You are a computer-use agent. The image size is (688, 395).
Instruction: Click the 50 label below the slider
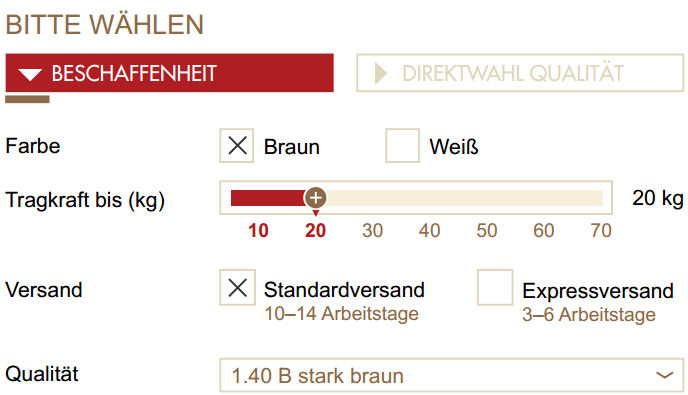[487, 231]
